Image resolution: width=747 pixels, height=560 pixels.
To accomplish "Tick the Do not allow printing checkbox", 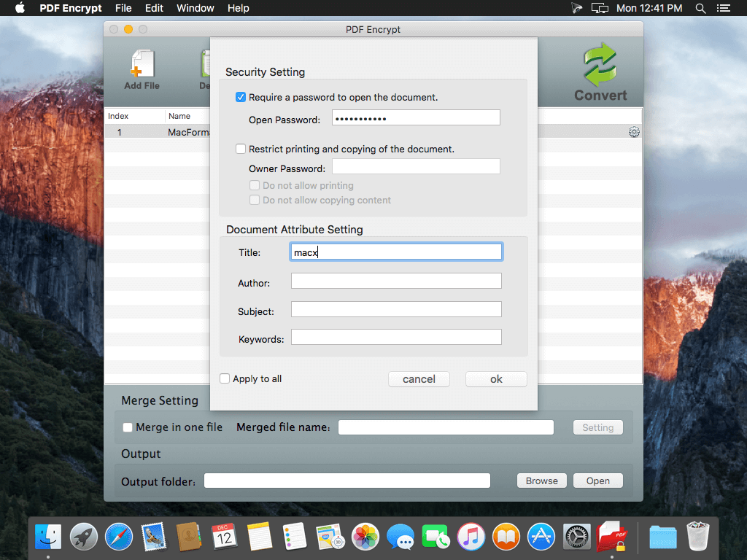I will 255,185.
